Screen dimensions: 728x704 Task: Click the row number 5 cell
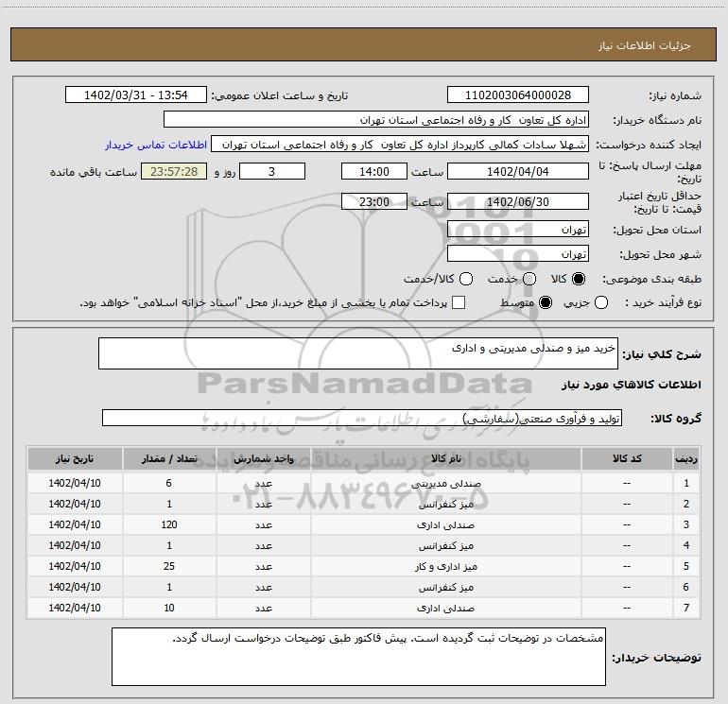coord(686,567)
